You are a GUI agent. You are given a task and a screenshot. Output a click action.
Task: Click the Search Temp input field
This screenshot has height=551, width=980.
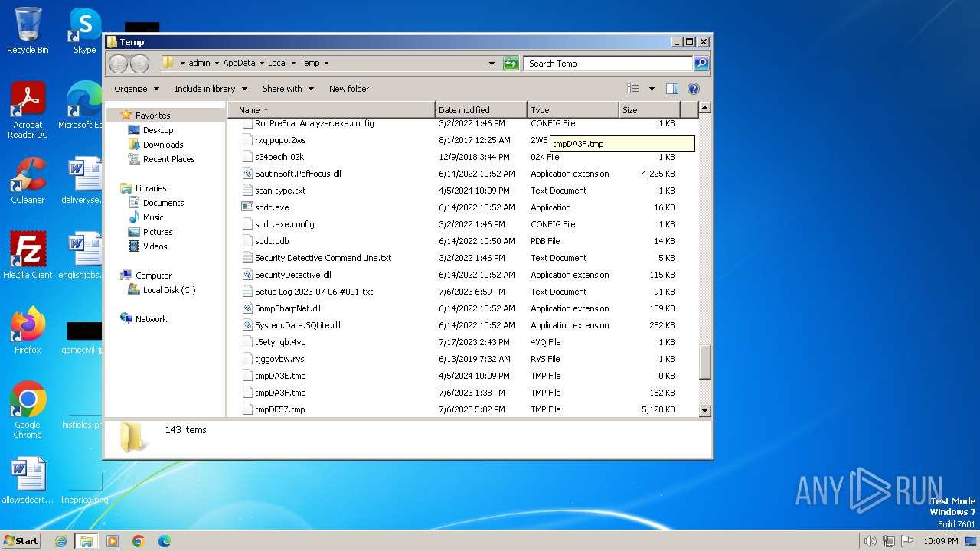point(609,64)
